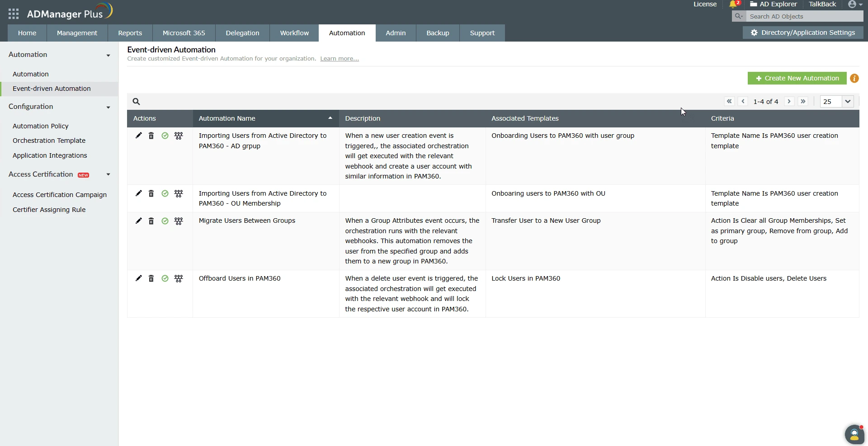This screenshot has height=446, width=868.
Task: Click the app launcher grid icon
Action: [x=13, y=14]
